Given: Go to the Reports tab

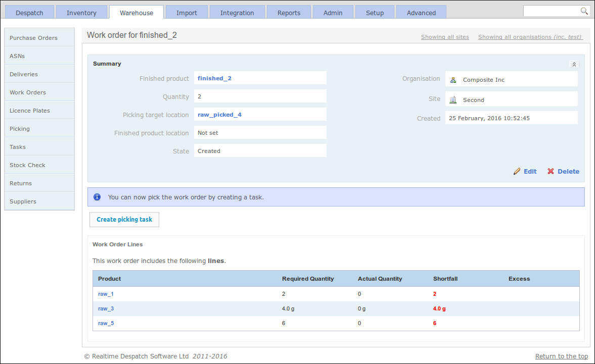Looking at the screenshot, I should [x=289, y=13].
